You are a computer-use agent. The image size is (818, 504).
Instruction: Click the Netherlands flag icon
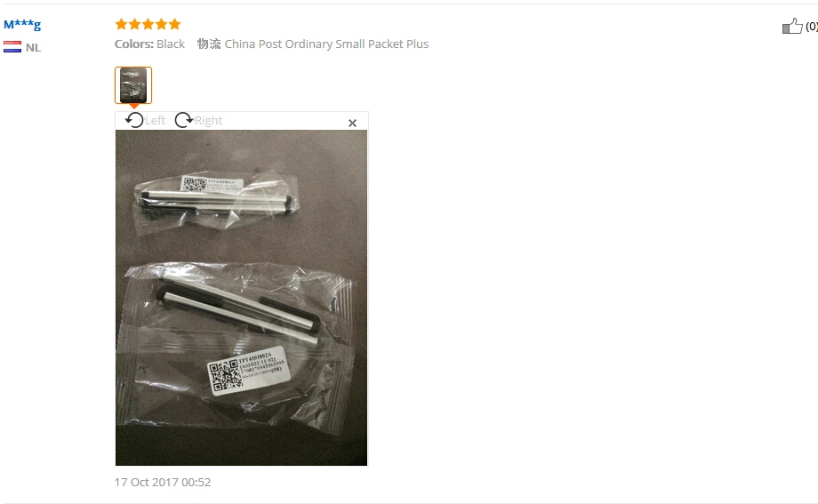(12, 47)
